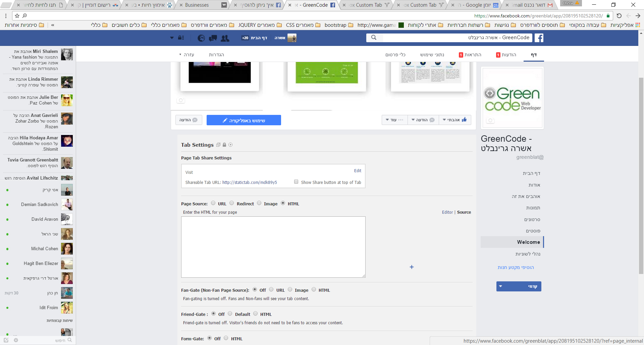
Task: Click the play icon beside Tab Settings
Action: tap(230, 145)
